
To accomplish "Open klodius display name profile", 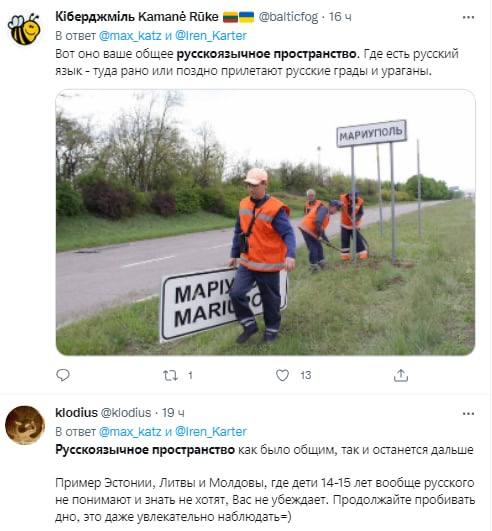I will (x=77, y=412).
